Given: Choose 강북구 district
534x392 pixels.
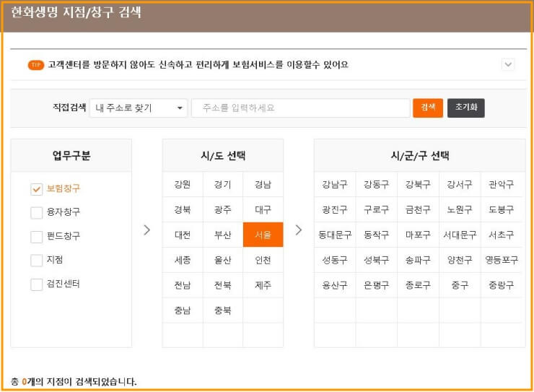Looking at the screenshot, I should tap(418, 184).
